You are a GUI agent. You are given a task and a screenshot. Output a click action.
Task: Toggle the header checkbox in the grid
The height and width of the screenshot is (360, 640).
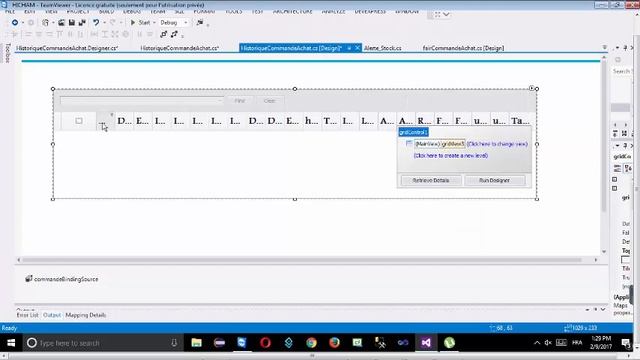[79, 121]
